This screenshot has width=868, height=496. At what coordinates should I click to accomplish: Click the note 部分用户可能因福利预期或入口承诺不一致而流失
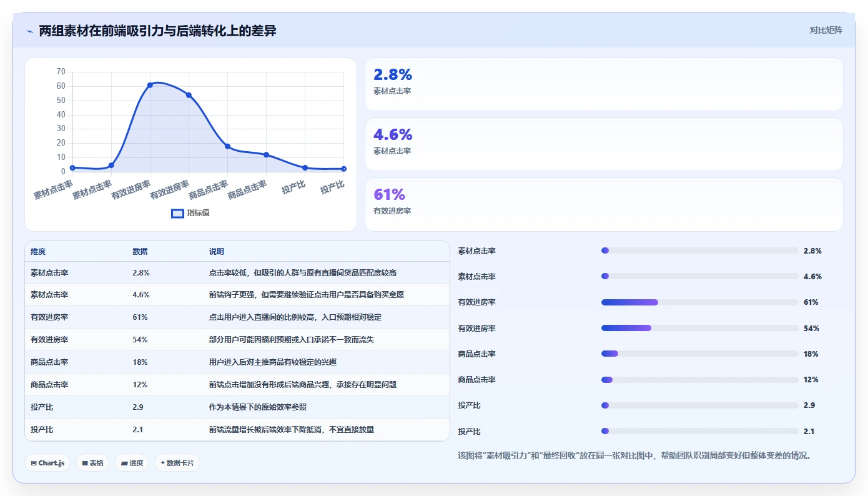291,340
